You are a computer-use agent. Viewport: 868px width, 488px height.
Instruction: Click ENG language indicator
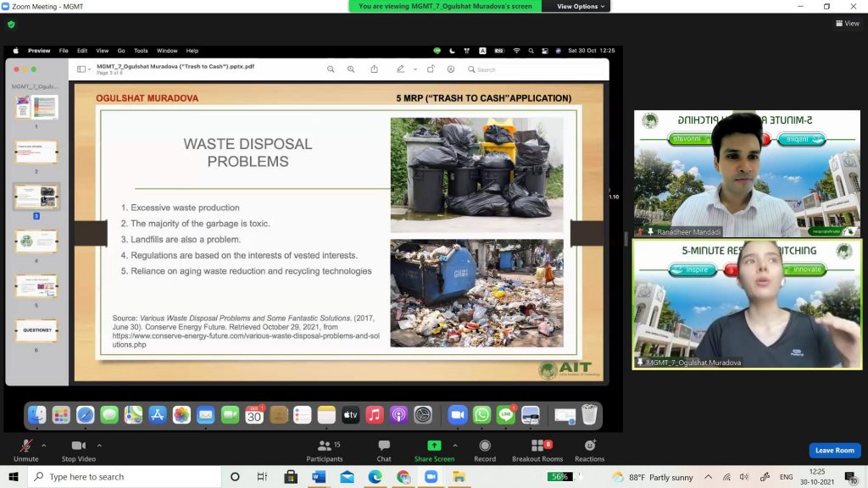786,476
